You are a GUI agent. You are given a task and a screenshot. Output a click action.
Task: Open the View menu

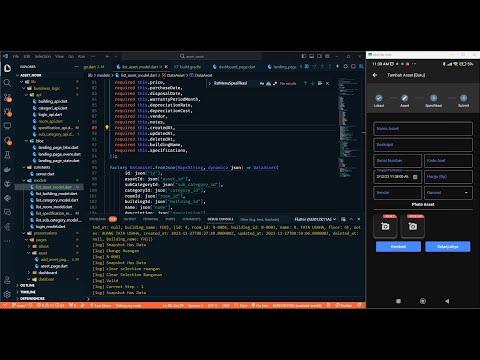59,56
